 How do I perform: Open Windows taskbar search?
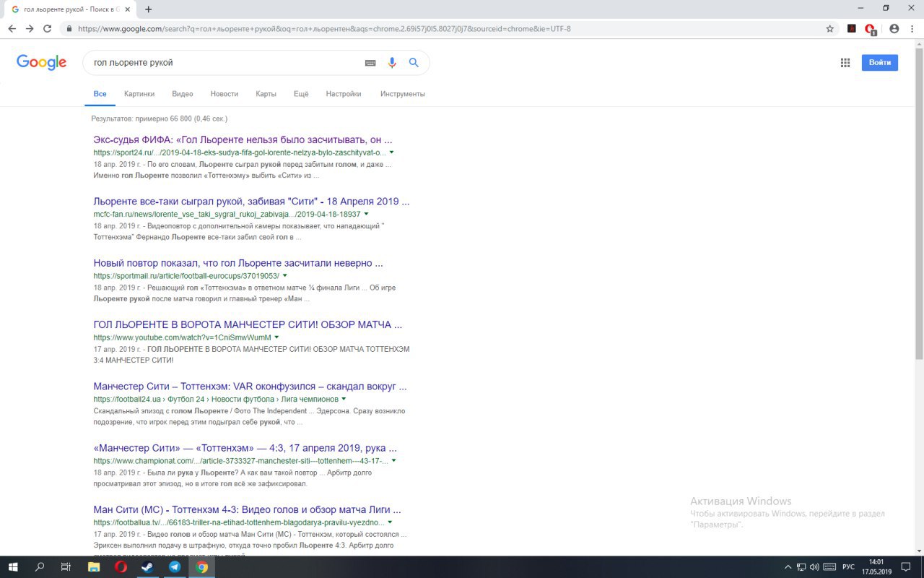40,567
